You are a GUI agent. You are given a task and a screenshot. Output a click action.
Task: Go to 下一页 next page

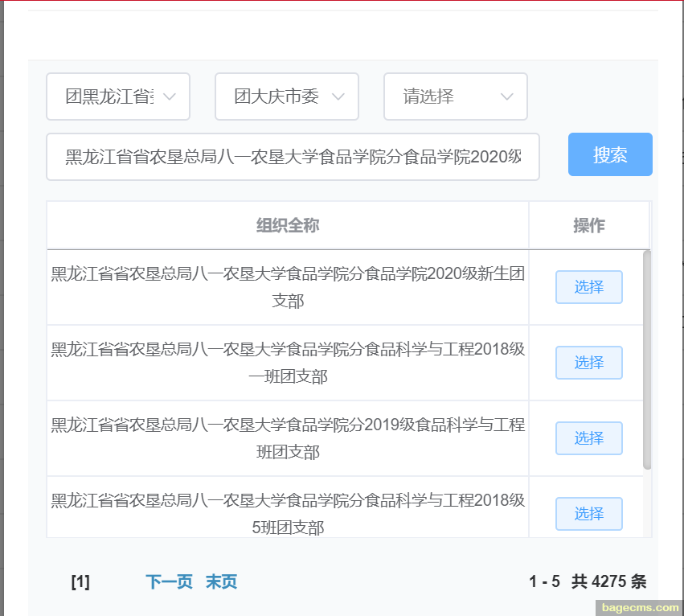(x=169, y=581)
